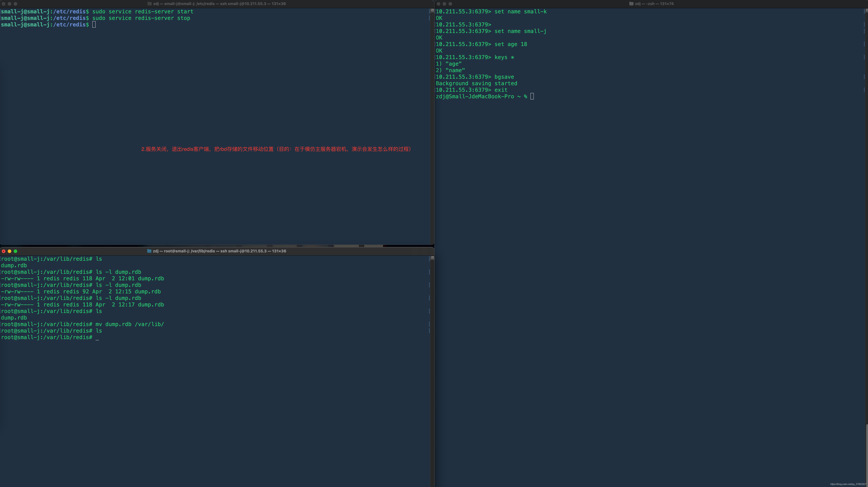Image resolution: width=868 pixels, height=487 pixels.
Task: Click scrollback marker icon in /var/lib/redis window
Action: (x=432, y=258)
